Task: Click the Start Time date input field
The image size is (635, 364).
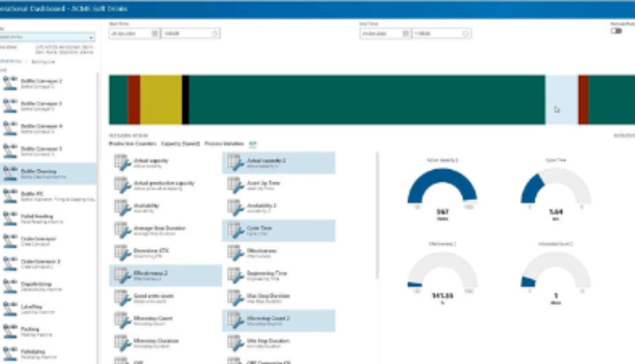Action: click(x=135, y=33)
